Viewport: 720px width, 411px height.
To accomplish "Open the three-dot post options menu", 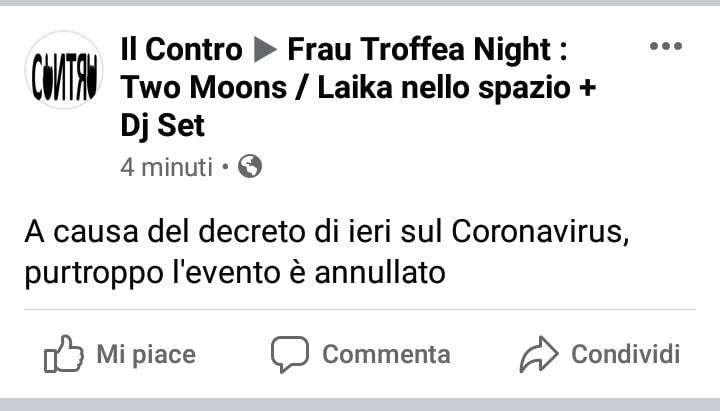I will pyautogui.click(x=666, y=46).
